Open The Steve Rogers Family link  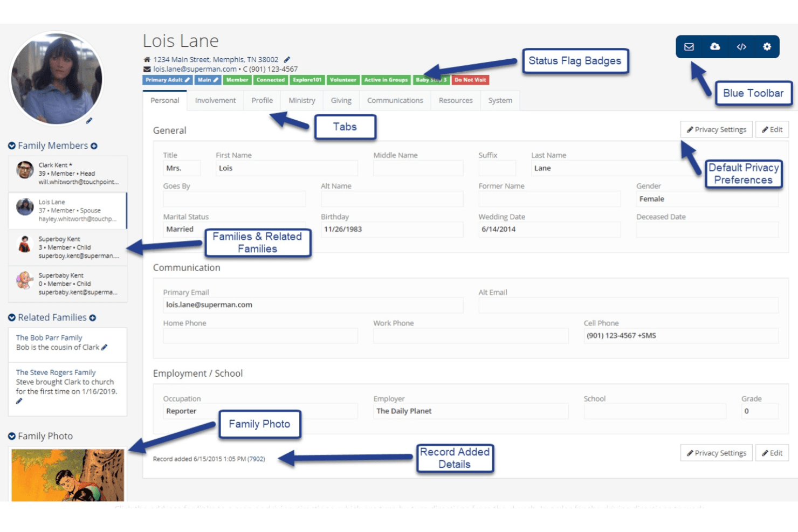pos(56,372)
